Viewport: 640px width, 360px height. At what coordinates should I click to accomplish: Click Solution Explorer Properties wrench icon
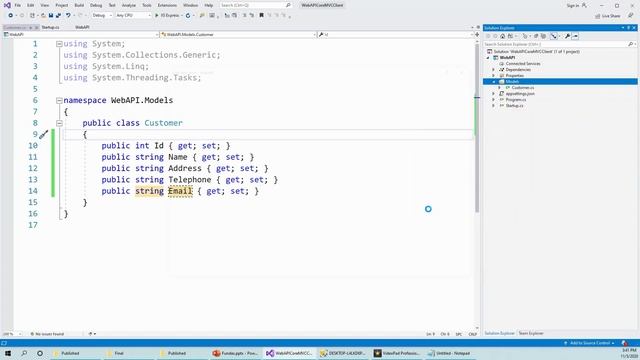click(567, 36)
